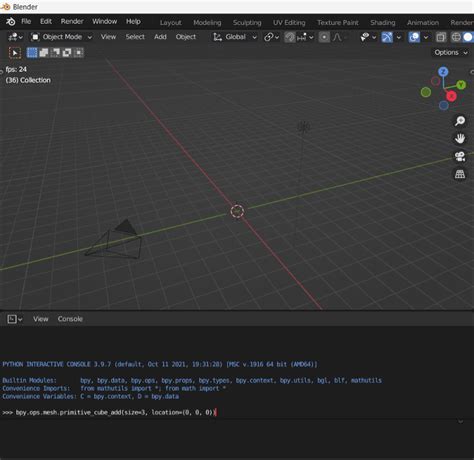
Task: Open the Edit menu
Action: coord(46,21)
